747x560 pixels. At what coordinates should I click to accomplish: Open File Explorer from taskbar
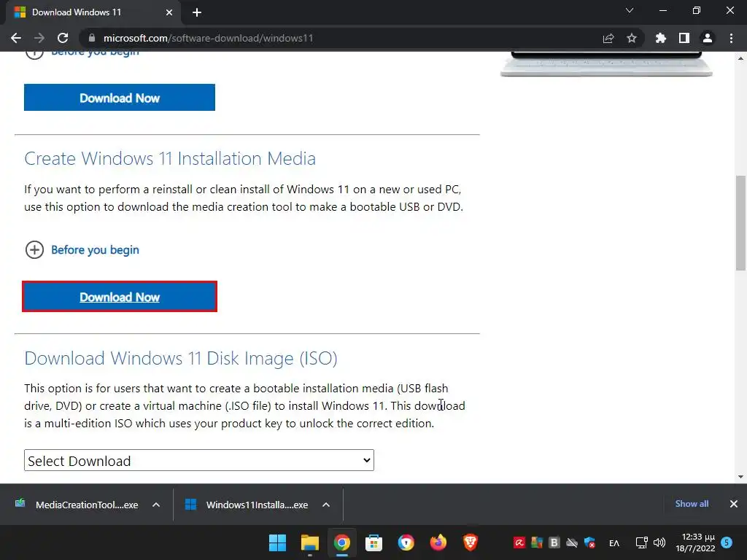pyautogui.click(x=309, y=542)
